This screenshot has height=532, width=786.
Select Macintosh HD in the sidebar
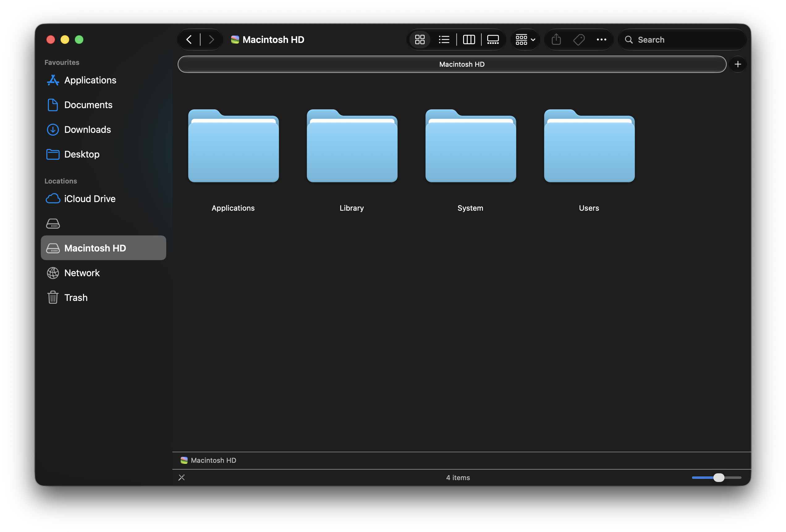click(104, 248)
